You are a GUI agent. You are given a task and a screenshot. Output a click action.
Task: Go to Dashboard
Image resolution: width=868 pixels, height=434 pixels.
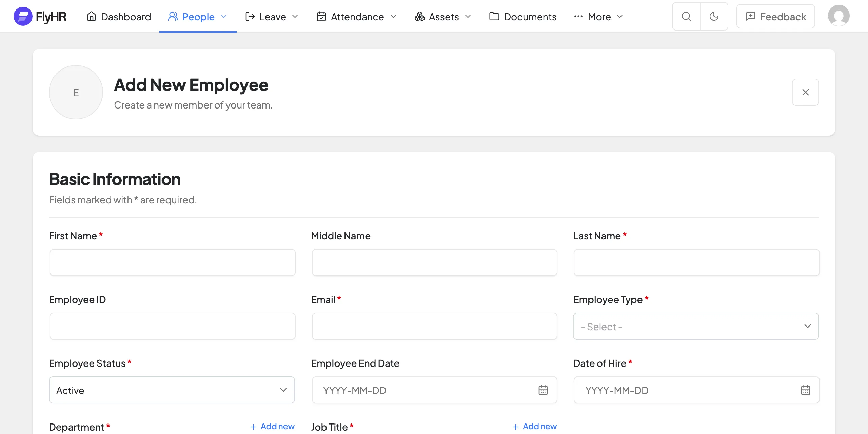click(119, 16)
